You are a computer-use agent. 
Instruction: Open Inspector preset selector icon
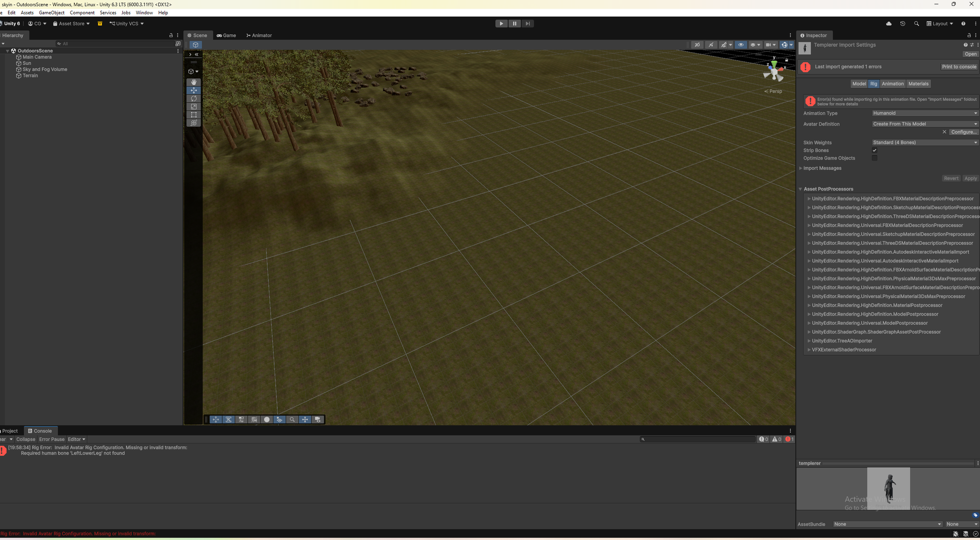(972, 45)
